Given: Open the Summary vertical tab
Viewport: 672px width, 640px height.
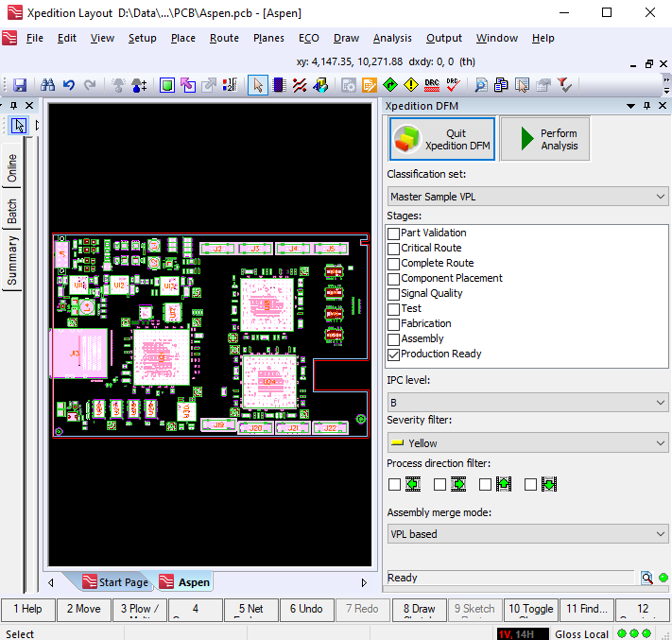Looking at the screenshot, I should 12,261.
